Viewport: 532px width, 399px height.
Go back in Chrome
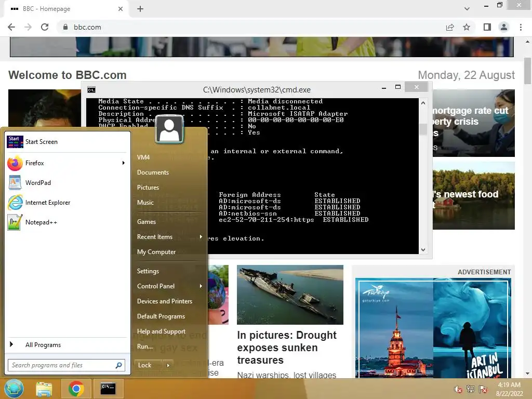tap(11, 27)
